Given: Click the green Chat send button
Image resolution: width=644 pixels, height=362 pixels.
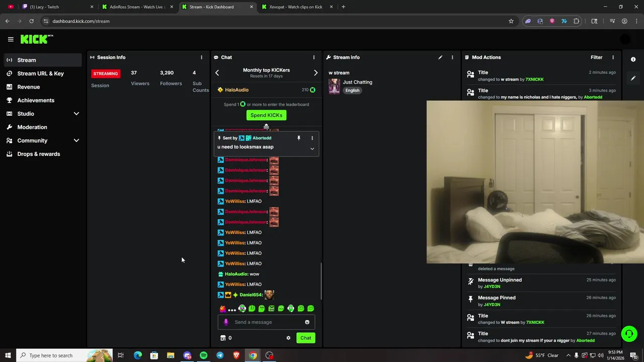Looking at the screenshot, I should (306, 338).
